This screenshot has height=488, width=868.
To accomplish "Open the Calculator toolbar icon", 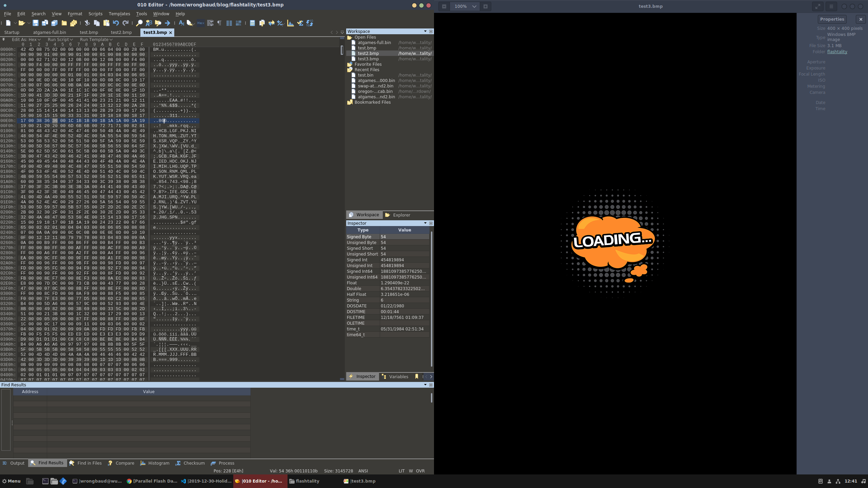I will tap(252, 23).
